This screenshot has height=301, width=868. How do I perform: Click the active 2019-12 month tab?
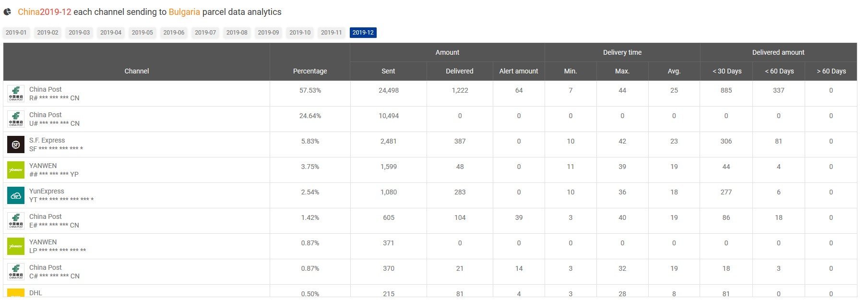pos(363,33)
